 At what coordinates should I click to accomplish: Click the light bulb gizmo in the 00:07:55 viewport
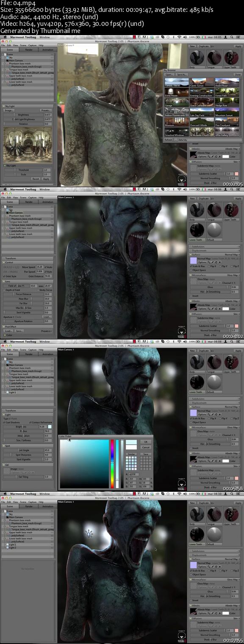click(89, 534)
